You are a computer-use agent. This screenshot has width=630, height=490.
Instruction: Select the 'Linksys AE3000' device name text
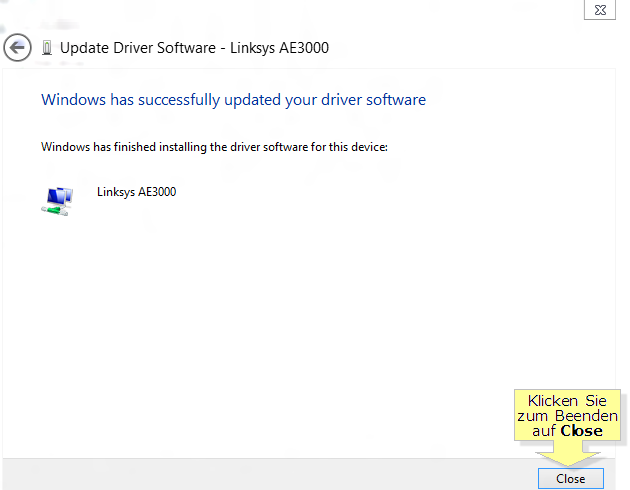click(137, 192)
